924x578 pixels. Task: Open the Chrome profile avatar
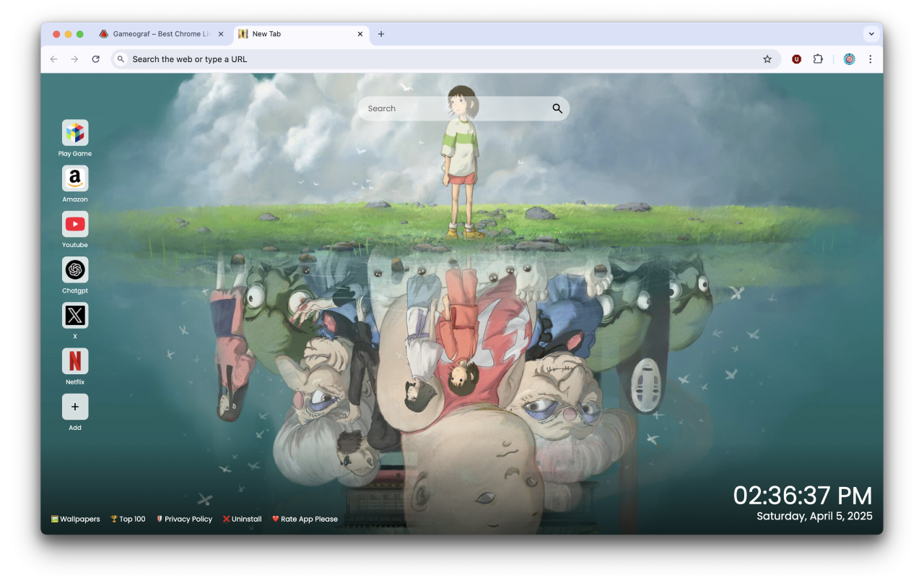[850, 59]
